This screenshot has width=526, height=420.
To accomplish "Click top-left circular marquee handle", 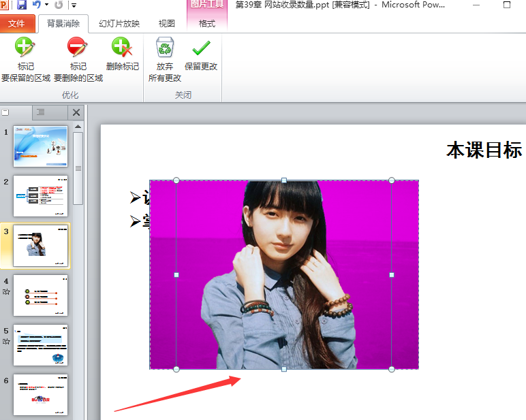I will click(176, 180).
